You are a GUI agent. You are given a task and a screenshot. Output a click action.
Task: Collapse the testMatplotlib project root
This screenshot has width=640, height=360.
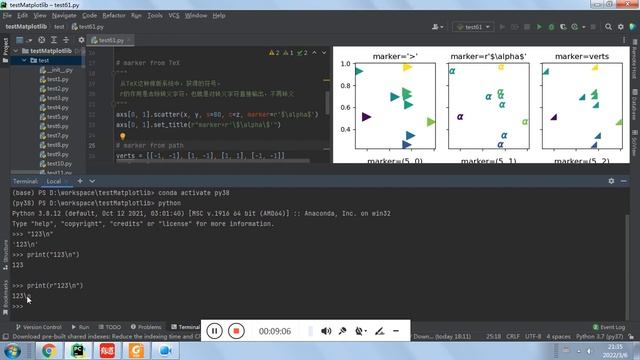(16, 51)
